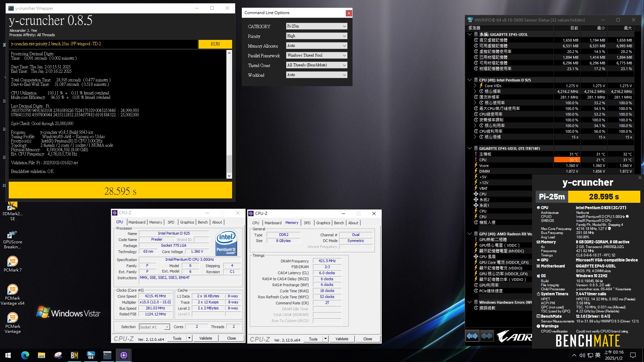Click the yellow RUN button
Image resolution: width=644 pixels, height=362 pixels.
pyautogui.click(x=215, y=44)
